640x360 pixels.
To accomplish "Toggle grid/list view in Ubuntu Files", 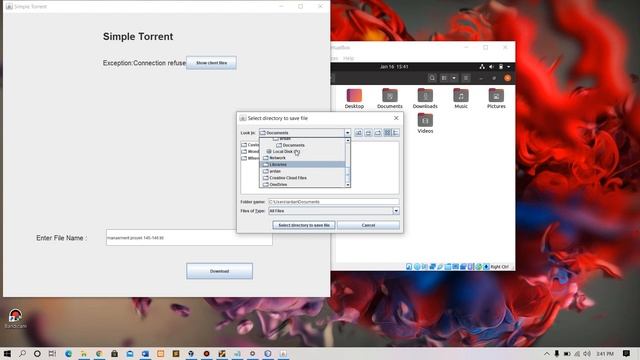I will click(x=444, y=78).
